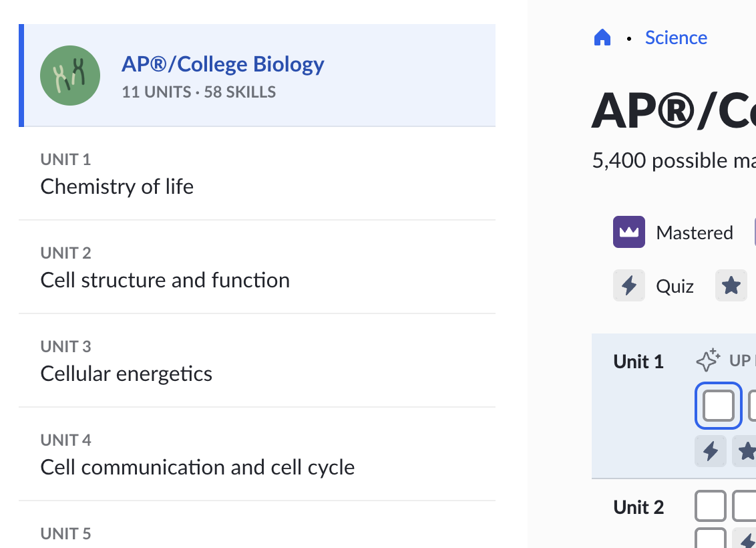Open the Unit 1 quiz lightning icon
756x548 pixels.
coord(711,450)
